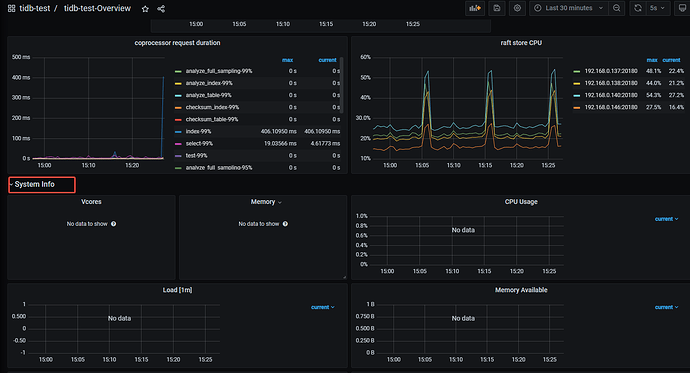Screen dimensions: 690x373
Task: Collapse the System Info row
Action: click(34, 184)
